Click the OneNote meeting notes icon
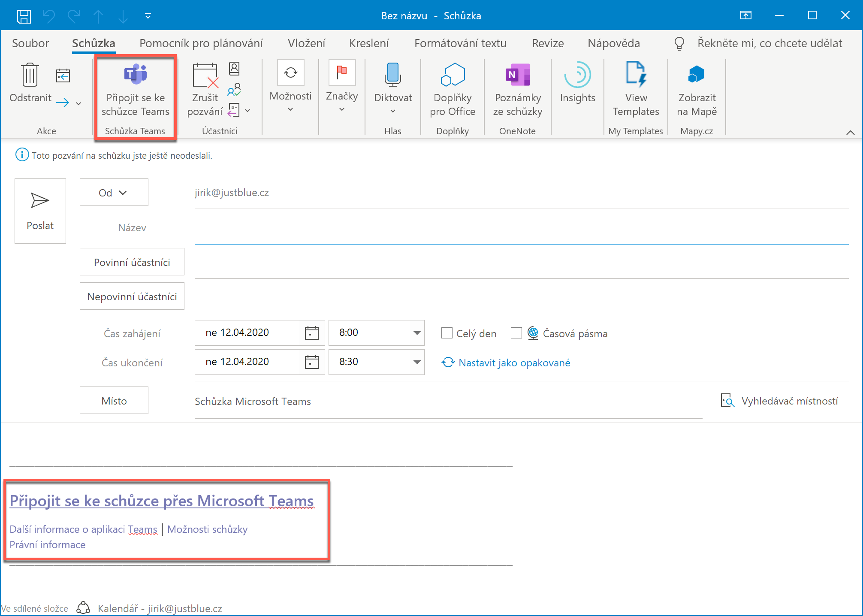863x616 pixels. click(517, 75)
